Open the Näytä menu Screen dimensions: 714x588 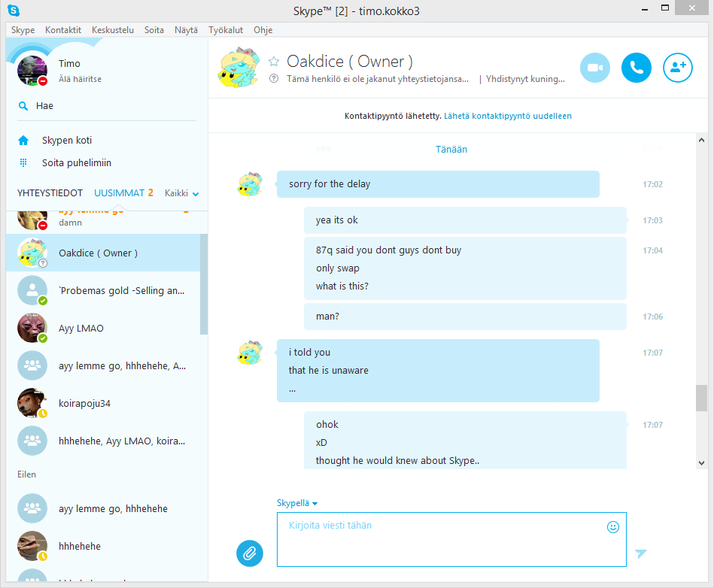click(186, 30)
